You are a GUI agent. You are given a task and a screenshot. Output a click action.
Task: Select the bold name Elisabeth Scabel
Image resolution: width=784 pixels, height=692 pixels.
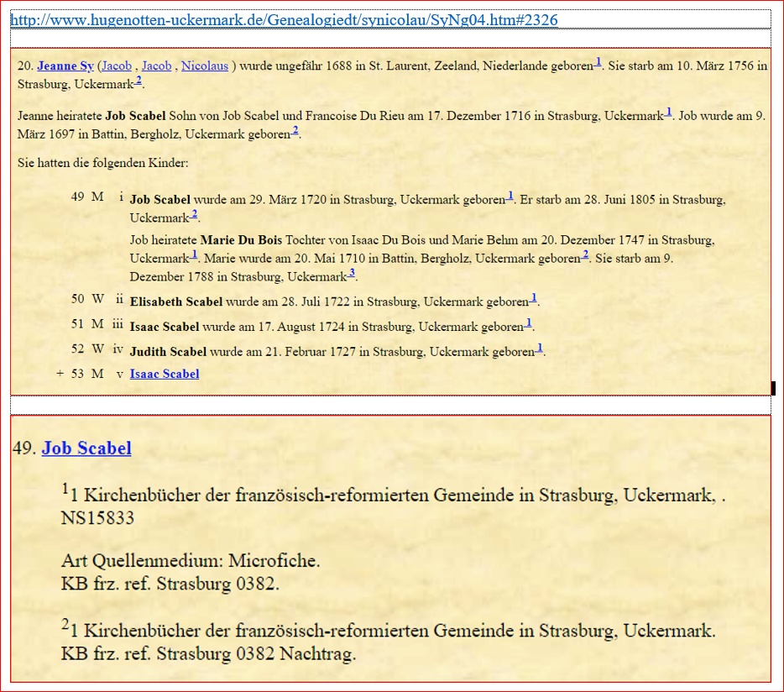pyautogui.click(x=176, y=301)
